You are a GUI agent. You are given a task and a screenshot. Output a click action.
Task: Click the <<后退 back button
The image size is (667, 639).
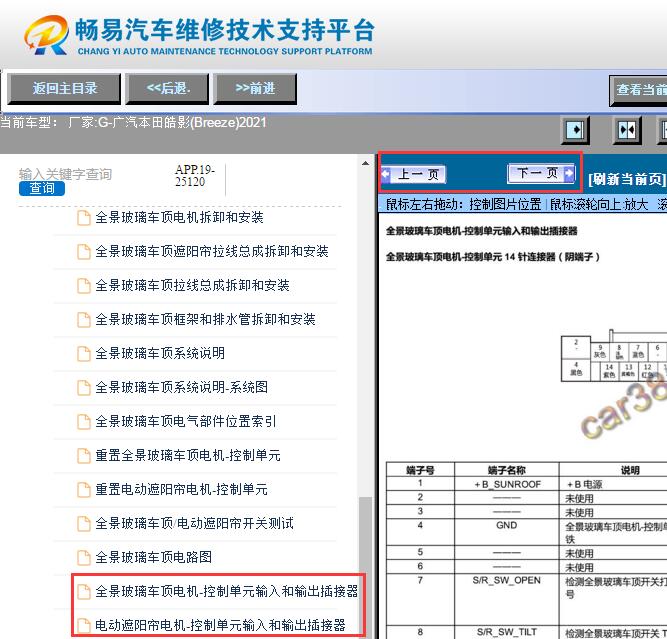click(168, 88)
